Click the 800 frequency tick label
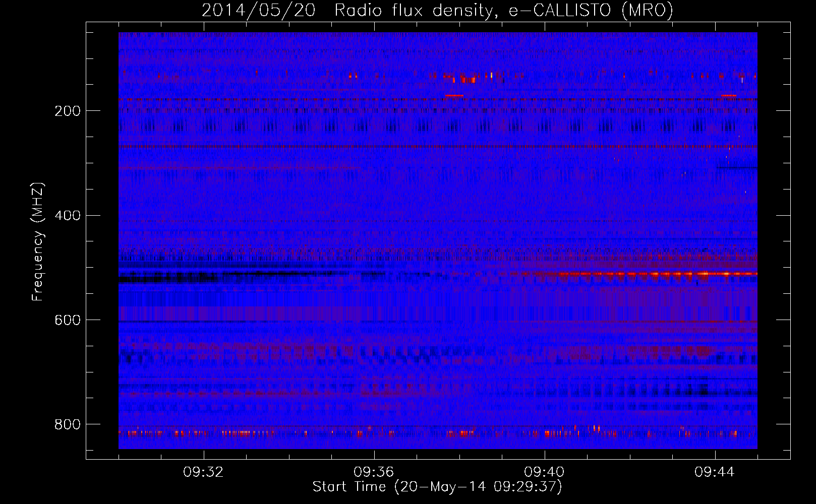Image resolution: width=816 pixels, height=504 pixels. click(68, 424)
